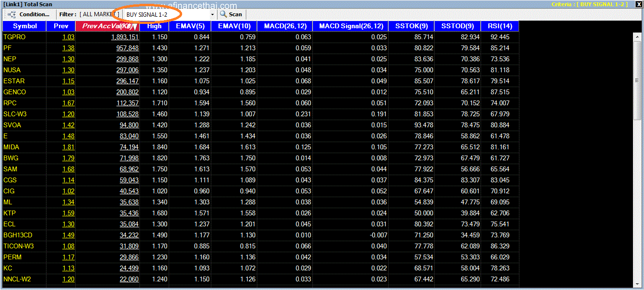Click PrevAccVal 94,800 for SVOA
The image size is (644, 290).
click(129, 125)
